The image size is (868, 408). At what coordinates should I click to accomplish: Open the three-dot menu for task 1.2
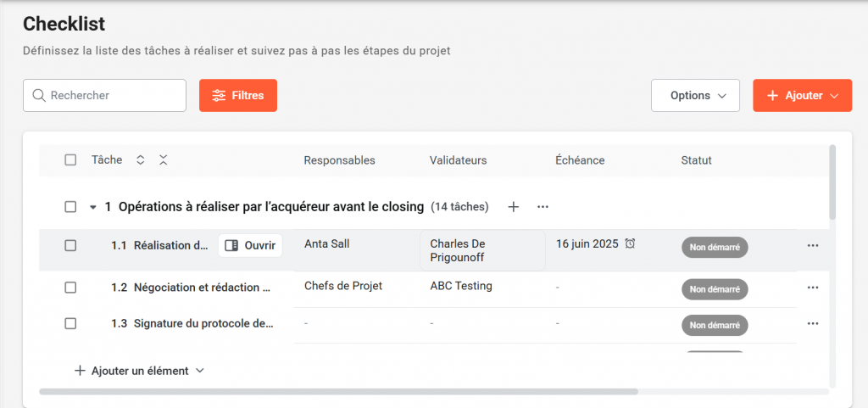click(812, 288)
